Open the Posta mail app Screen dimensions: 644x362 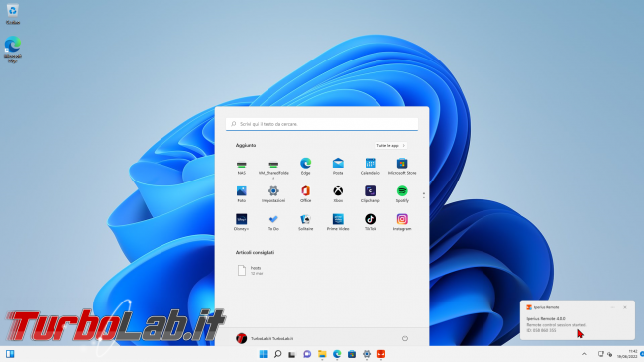pyautogui.click(x=338, y=167)
